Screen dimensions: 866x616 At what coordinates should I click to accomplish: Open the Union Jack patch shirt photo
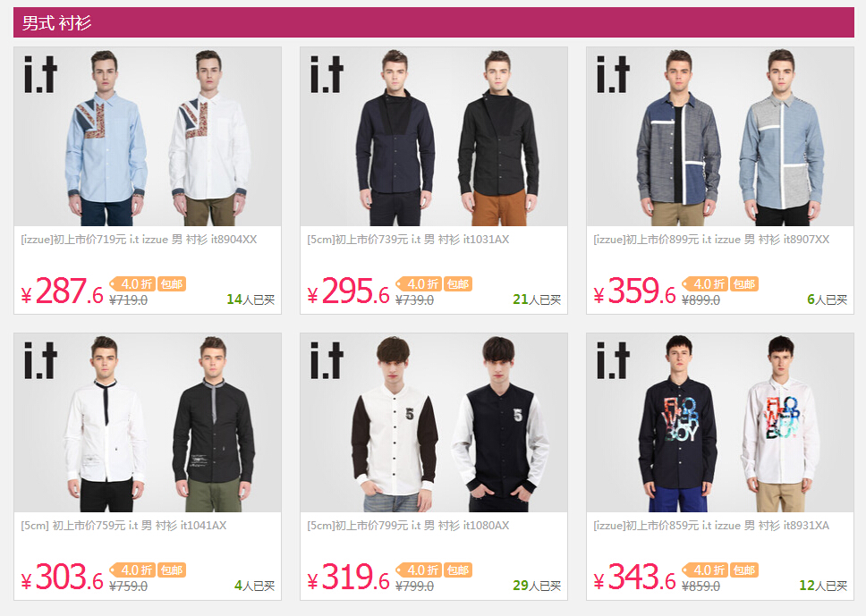148,136
